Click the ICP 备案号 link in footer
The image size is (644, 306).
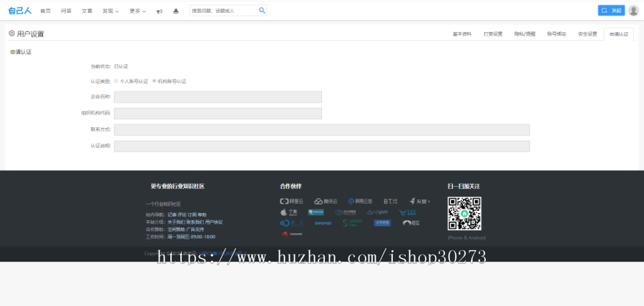(223, 253)
